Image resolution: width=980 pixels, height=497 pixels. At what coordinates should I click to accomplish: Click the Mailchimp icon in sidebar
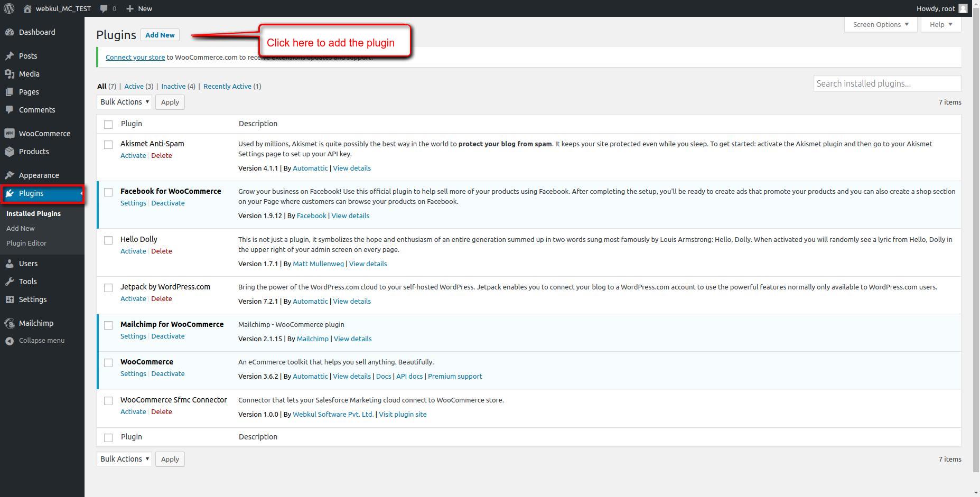coord(10,323)
